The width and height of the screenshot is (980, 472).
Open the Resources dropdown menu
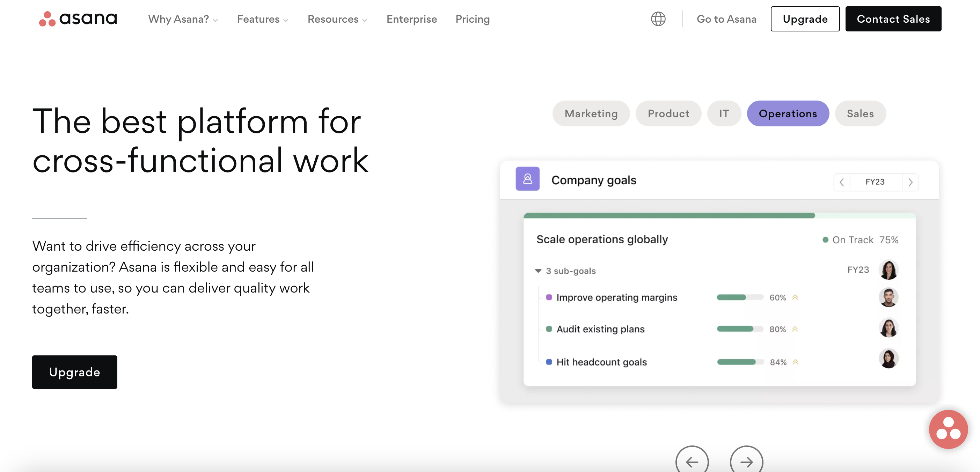(x=337, y=19)
